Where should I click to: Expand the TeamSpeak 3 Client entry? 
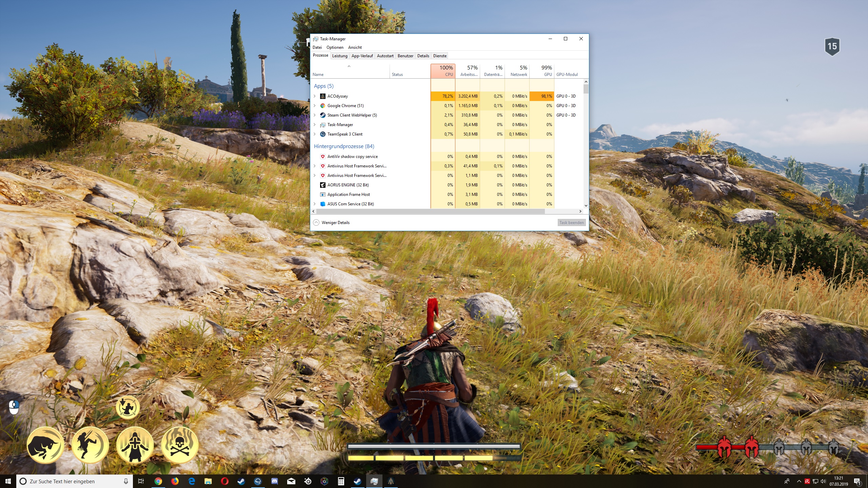click(315, 134)
